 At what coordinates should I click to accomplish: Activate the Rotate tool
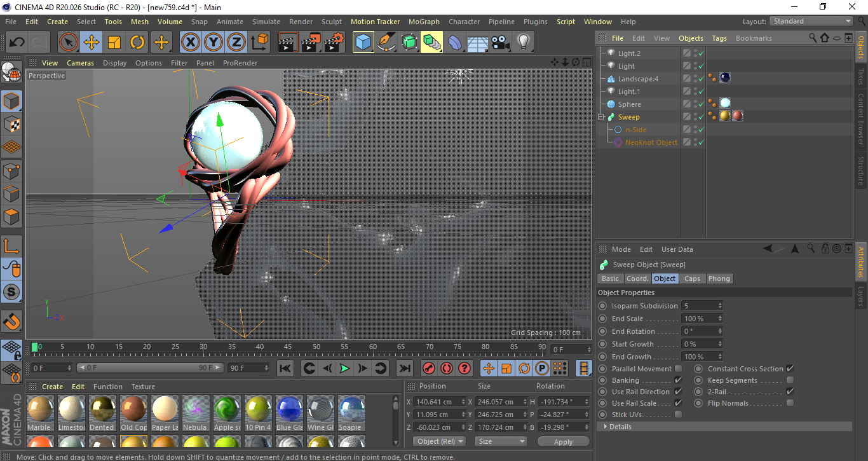point(137,43)
